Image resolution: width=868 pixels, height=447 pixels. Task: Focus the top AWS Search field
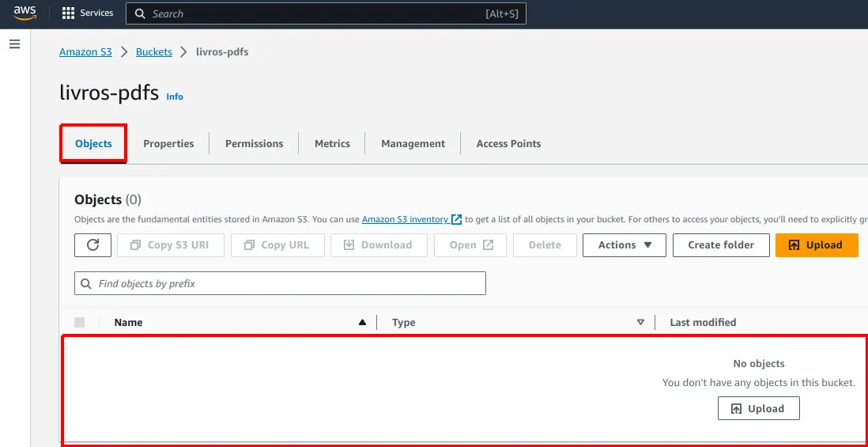pos(326,14)
